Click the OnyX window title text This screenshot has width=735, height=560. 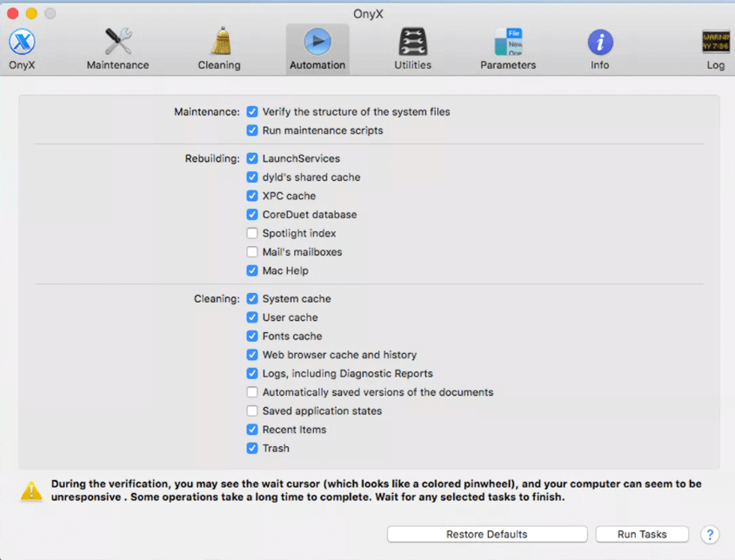click(368, 14)
